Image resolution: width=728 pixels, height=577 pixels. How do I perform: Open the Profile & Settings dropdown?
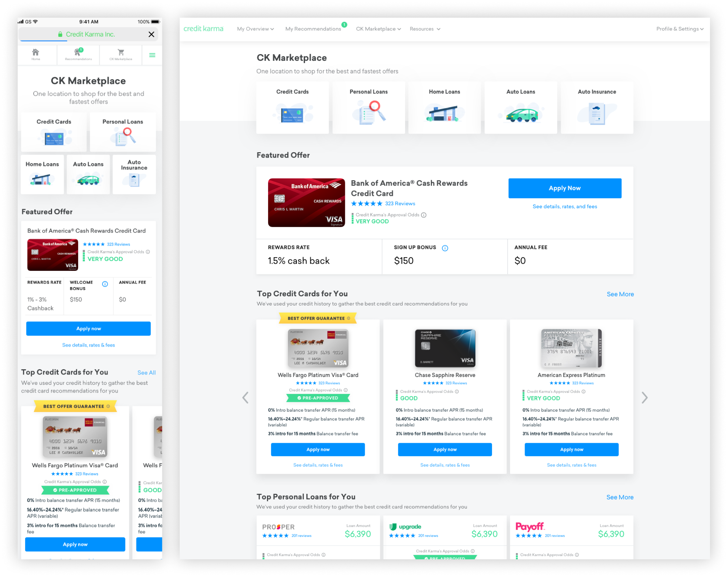(x=680, y=29)
